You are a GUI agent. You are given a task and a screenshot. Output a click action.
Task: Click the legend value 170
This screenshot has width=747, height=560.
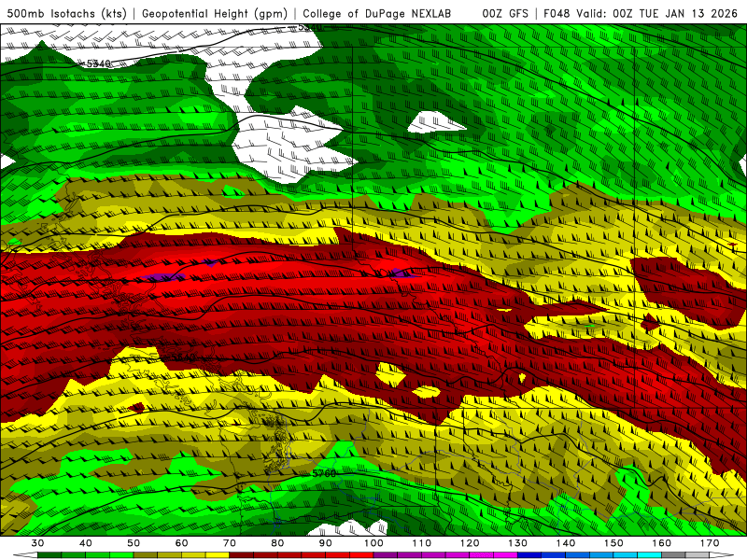(x=710, y=543)
